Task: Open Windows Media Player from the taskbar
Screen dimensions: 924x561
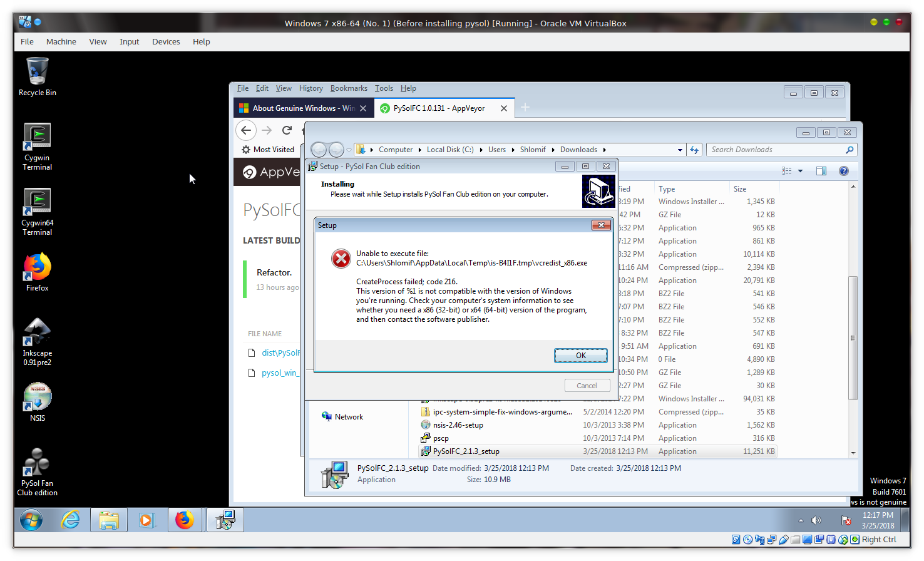Action: point(146,520)
